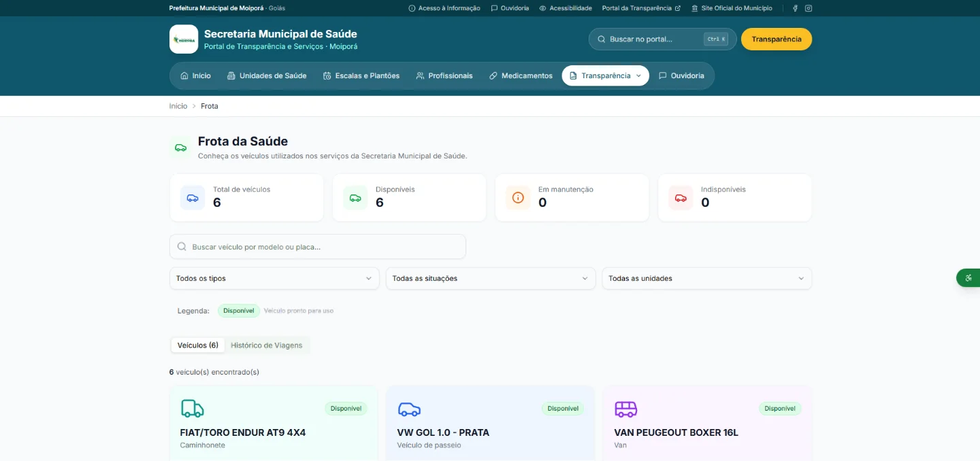
Task: Click the '6 veículo(s) encontrado(s)' text
Action: [214, 372]
